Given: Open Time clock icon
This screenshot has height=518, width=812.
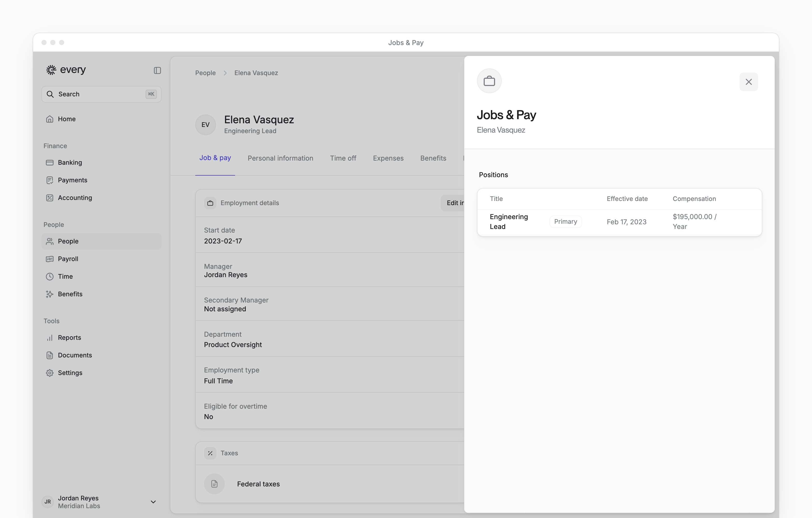Looking at the screenshot, I should click(x=49, y=277).
